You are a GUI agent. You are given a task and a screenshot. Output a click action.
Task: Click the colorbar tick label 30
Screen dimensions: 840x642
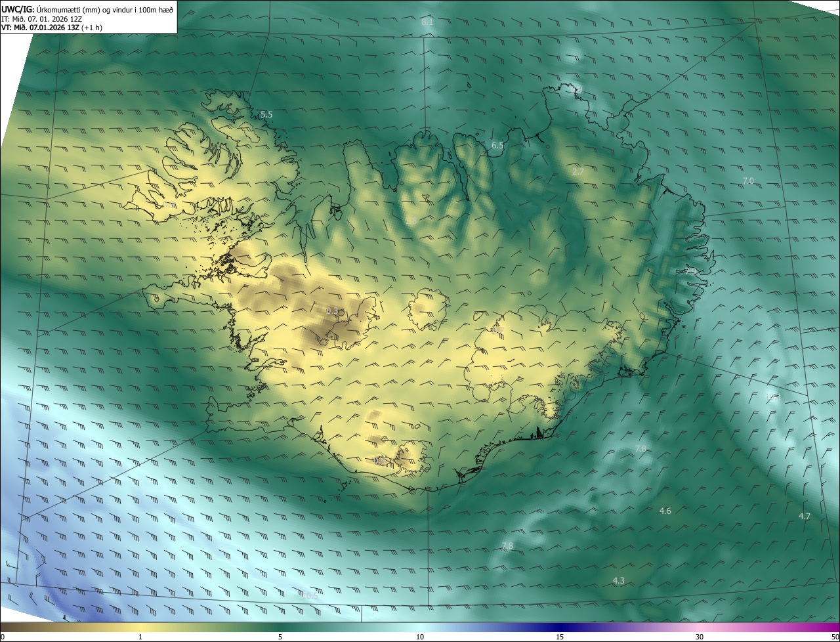700,637
